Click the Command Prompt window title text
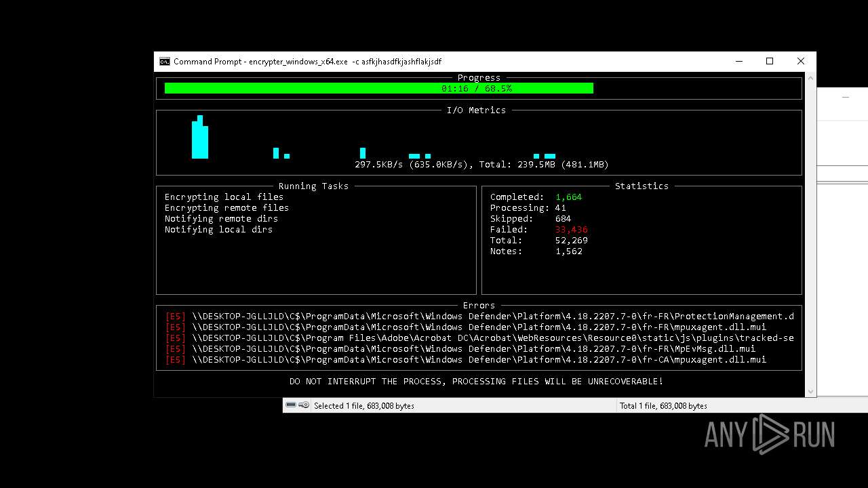The image size is (868, 488). pos(307,61)
